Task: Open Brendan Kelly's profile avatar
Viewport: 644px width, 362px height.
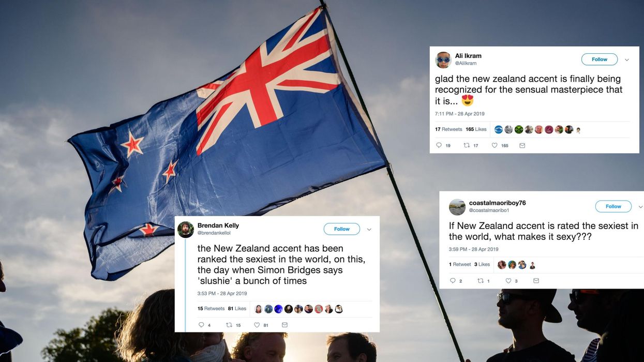Action: click(186, 230)
